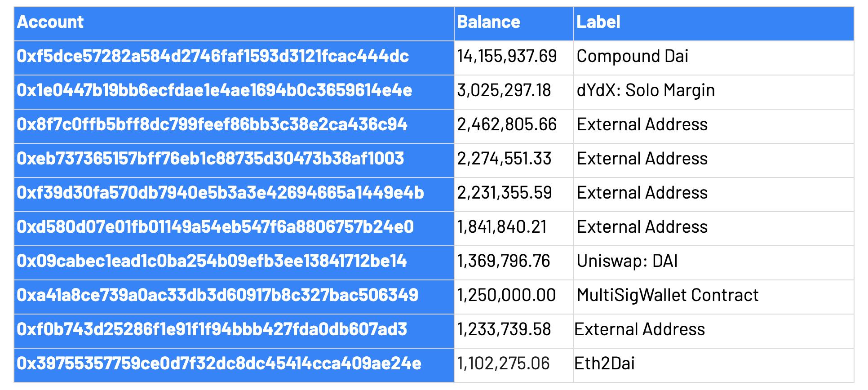Open address starting with 0xeb737365157b
This screenshot has width=868, height=390.
pyautogui.click(x=210, y=159)
